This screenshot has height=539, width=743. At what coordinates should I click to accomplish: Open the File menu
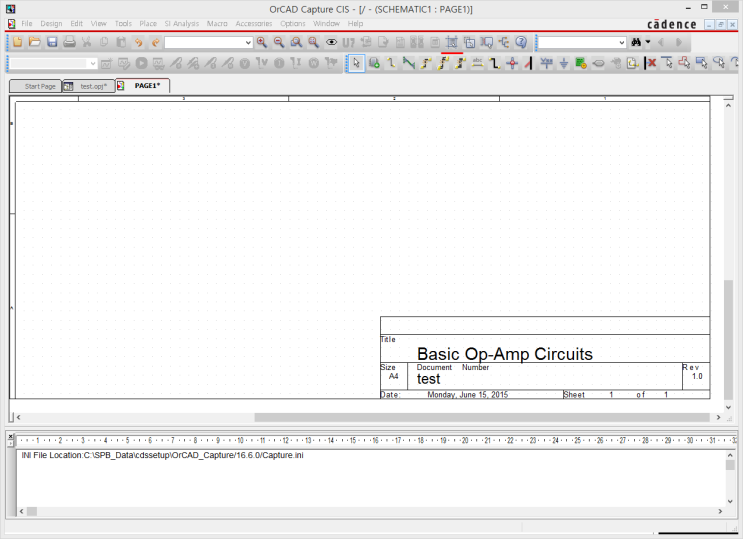pos(27,23)
